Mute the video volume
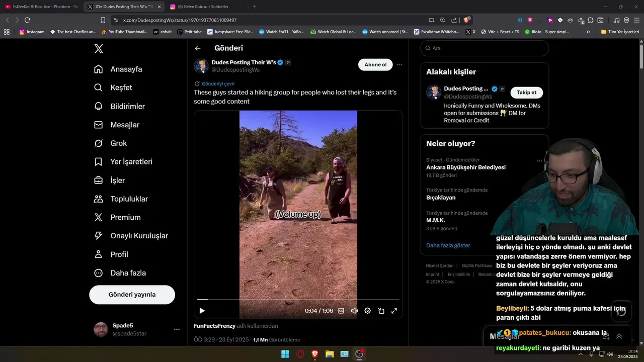 354,311
